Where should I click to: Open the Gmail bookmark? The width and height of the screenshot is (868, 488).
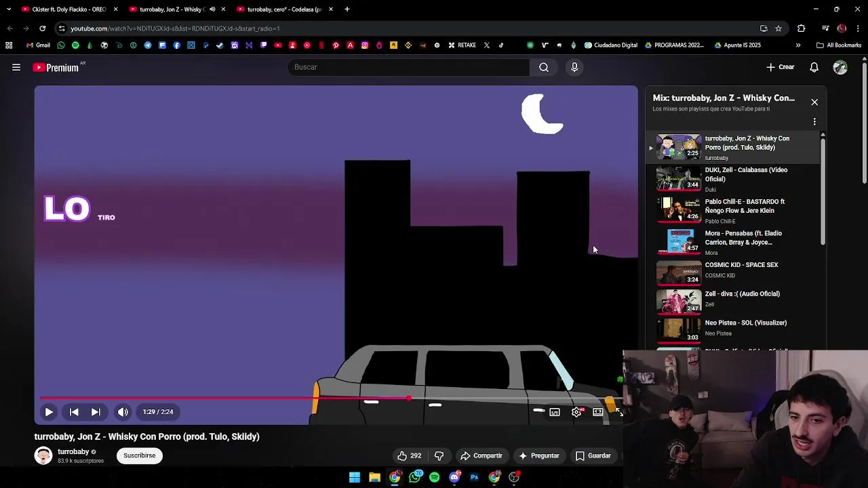coord(38,45)
